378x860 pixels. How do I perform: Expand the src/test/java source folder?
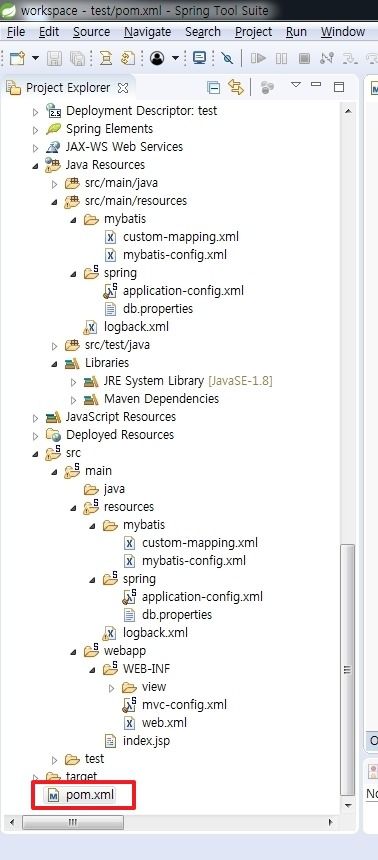click(x=54, y=346)
